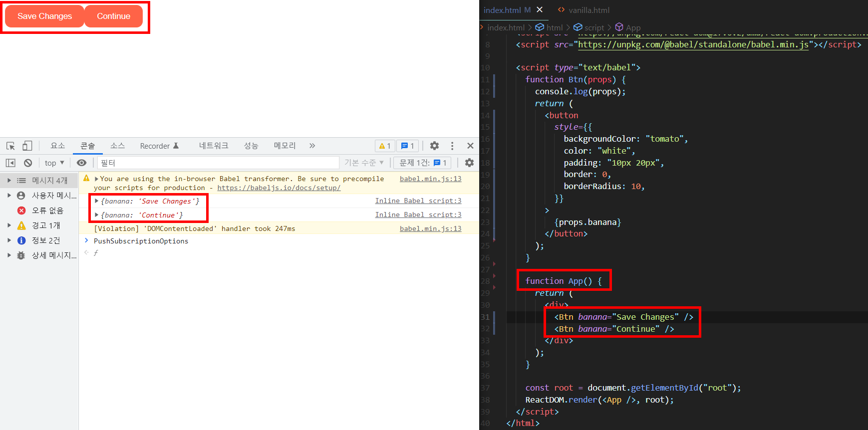This screenshot has height=430, width=868.
Task: Open DevTools settings gear
Action: pyautogui.click(x=434, y=146)
